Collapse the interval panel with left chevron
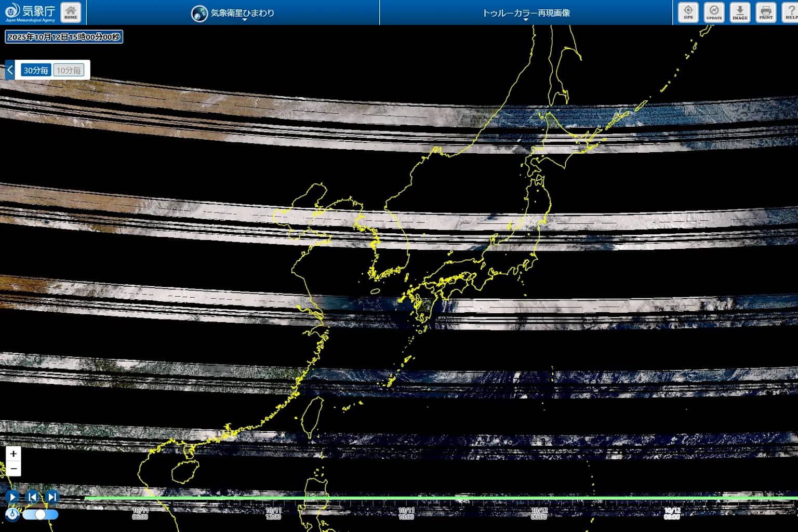 [x=10, y=70]
